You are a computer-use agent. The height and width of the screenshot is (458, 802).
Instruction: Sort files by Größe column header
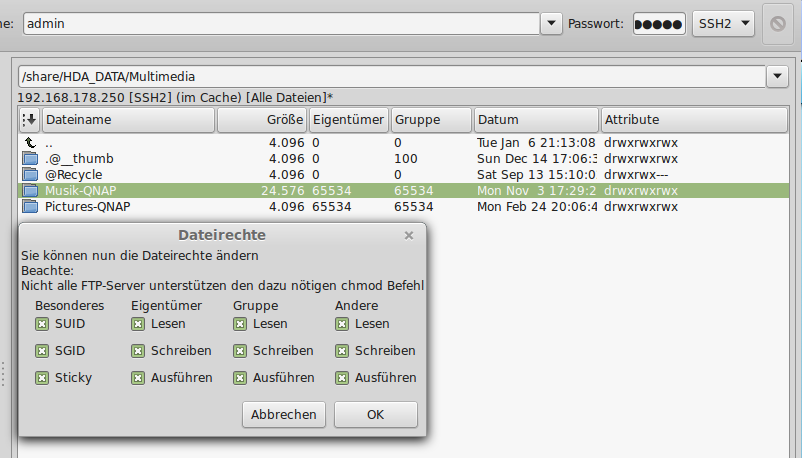260,120
